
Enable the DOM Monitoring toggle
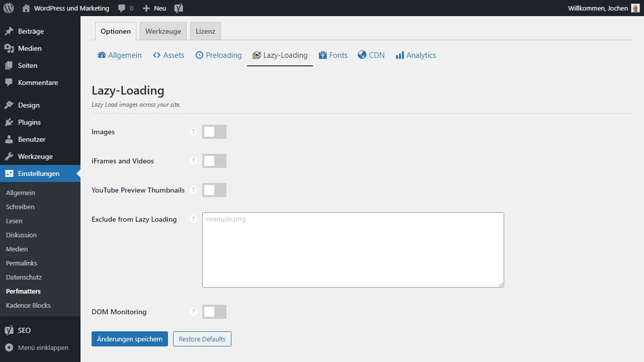pyautogui.click(x=214, y=312)
